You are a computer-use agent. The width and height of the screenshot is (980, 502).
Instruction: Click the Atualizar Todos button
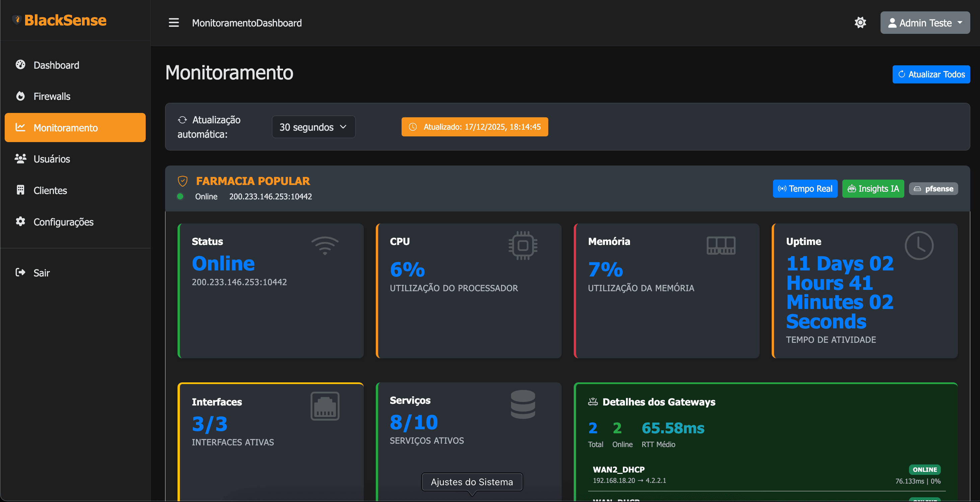(x=931, y=74)
